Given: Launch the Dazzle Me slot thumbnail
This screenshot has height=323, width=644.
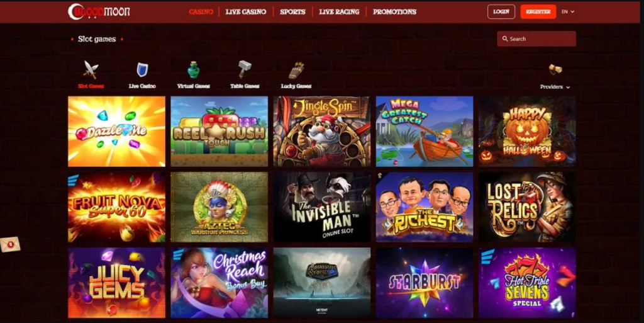Looking at the screenshot, I should (x=116, y=131).
